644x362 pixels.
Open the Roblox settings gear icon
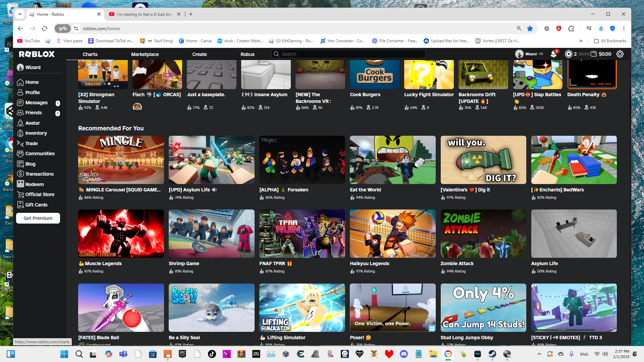click(x=620, y=54)
